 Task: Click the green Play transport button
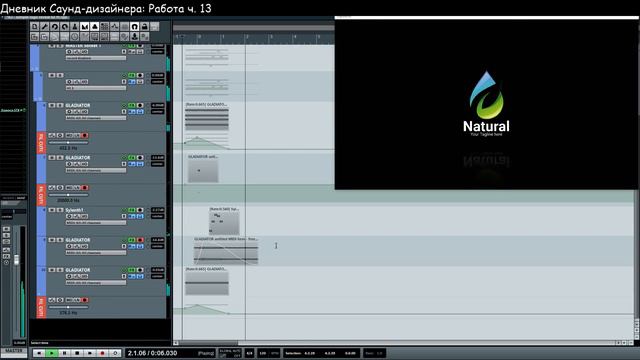(x=52, y=353)
